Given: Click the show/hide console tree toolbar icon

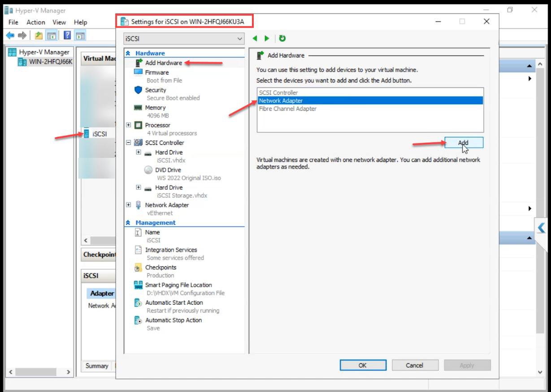Looking at the screenshot, I should point(51,35).
